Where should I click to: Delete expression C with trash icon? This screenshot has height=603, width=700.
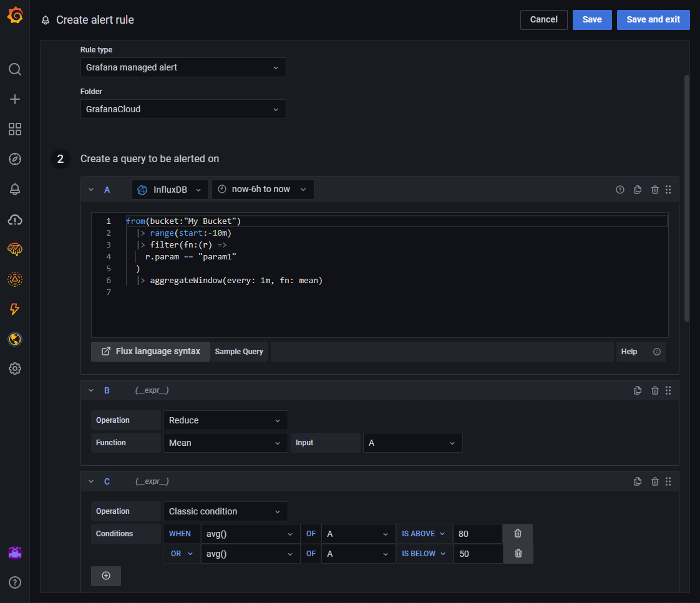pyautogui.click(x=655, y=481)
